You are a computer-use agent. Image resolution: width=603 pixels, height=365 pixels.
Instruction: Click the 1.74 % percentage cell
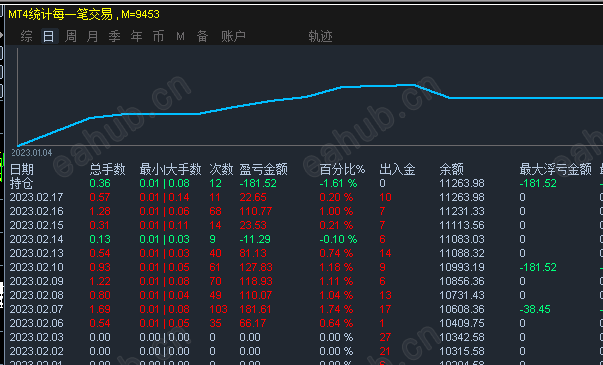(x=336, y=309)
